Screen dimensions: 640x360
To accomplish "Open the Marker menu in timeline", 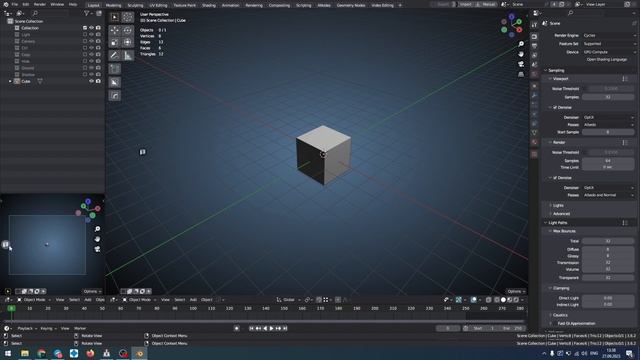I will [80, 328].
